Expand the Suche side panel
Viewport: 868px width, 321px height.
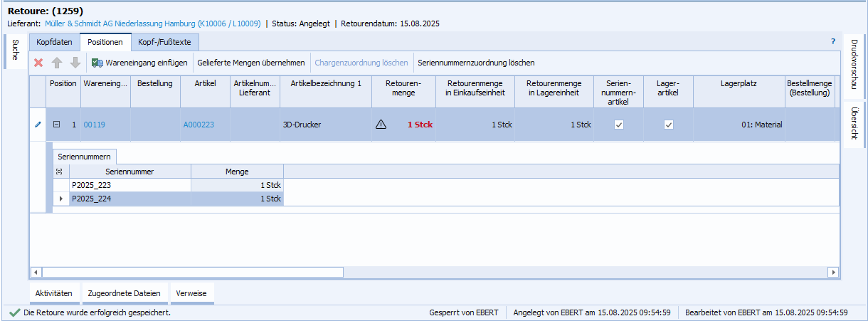point(15,50)
